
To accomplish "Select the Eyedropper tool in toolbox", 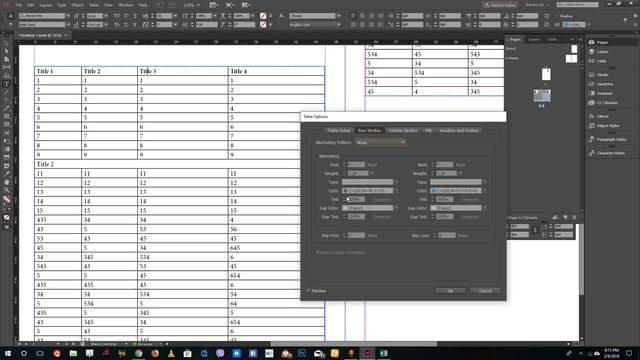I will tap(7, 174).
